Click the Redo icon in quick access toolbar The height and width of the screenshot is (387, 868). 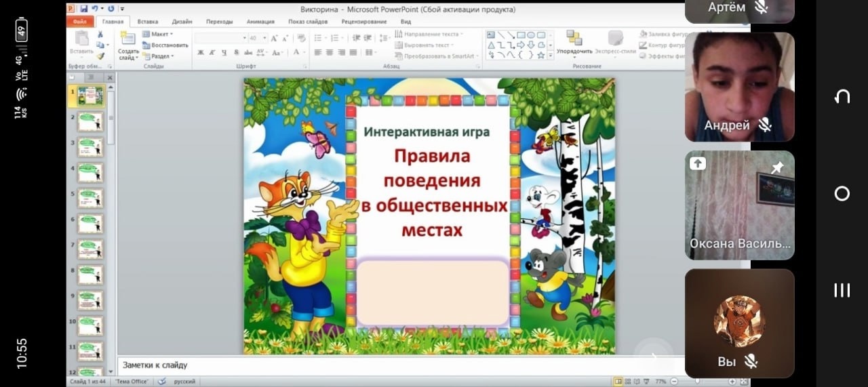(x=111, y=9)
